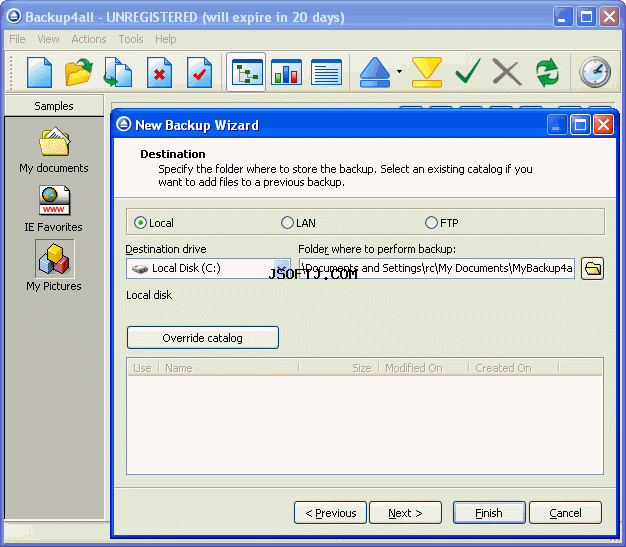Select the My Pictures sample backup
Viewport: 626px width, 547px height.
pyautogui.click(x=54, y=266)
